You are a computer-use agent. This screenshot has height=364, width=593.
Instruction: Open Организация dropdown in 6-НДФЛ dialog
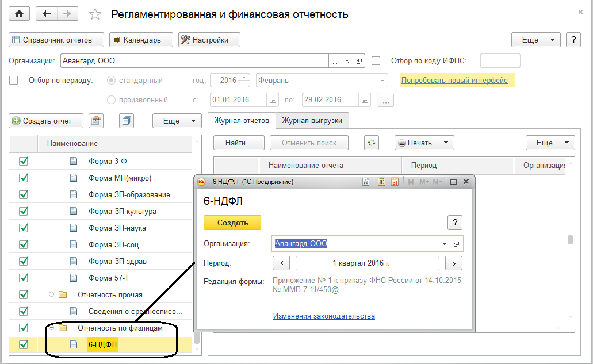point(444,244)
